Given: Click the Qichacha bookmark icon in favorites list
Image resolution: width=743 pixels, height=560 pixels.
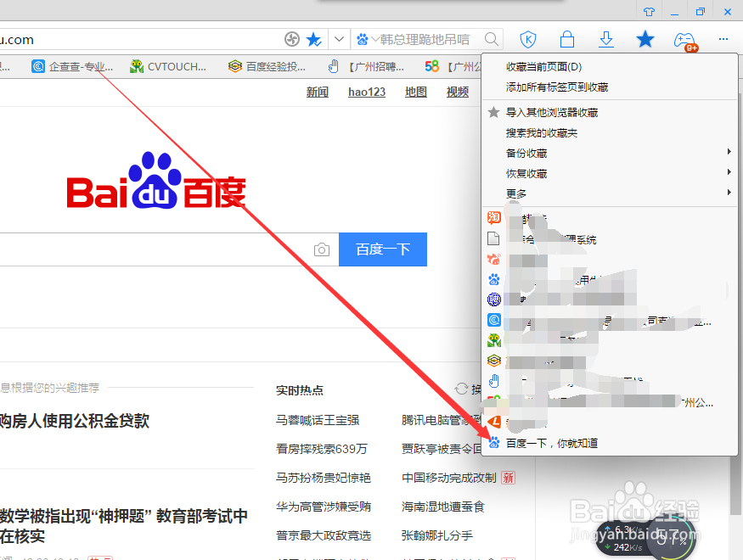Looking at the screenshot, I should pos(493,320).
